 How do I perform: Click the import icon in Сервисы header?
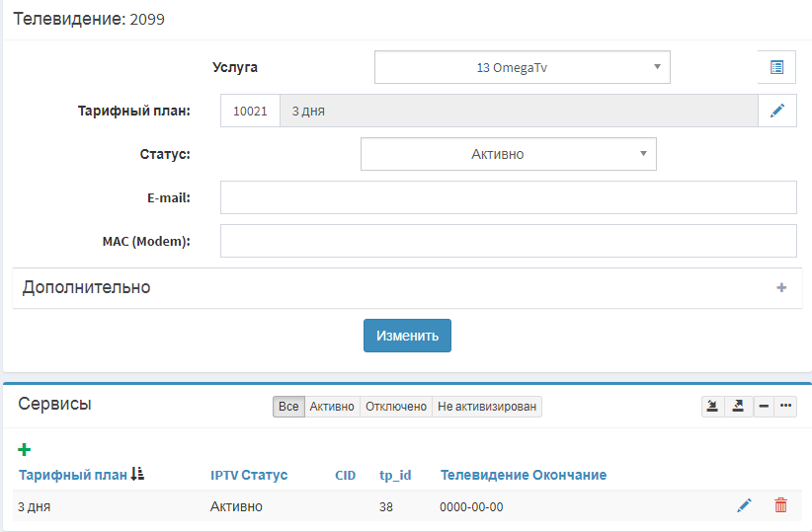tap(713, 407)
